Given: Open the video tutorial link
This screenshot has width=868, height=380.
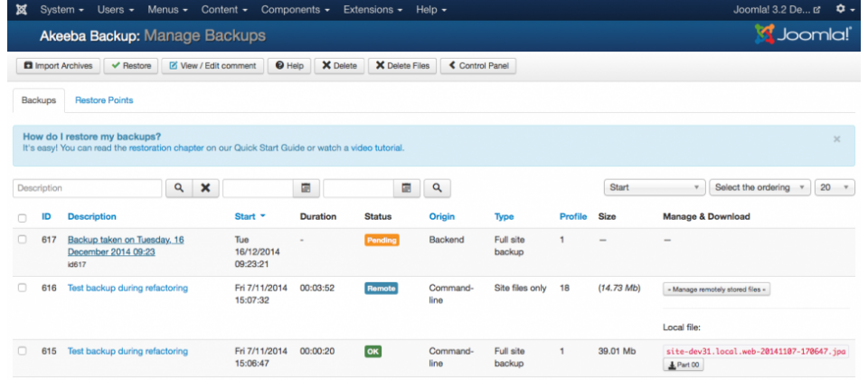Looking at the screenshot, I should (x=377, y=147).
